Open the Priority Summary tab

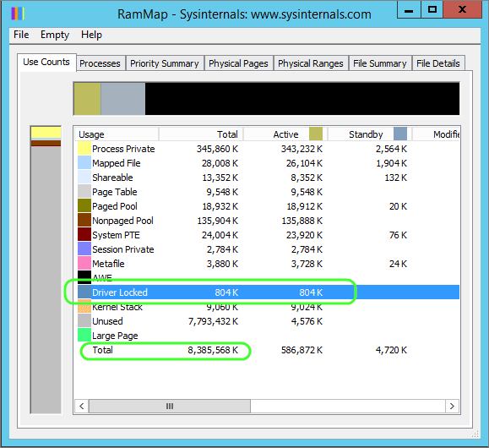click(x=165, y=63)
